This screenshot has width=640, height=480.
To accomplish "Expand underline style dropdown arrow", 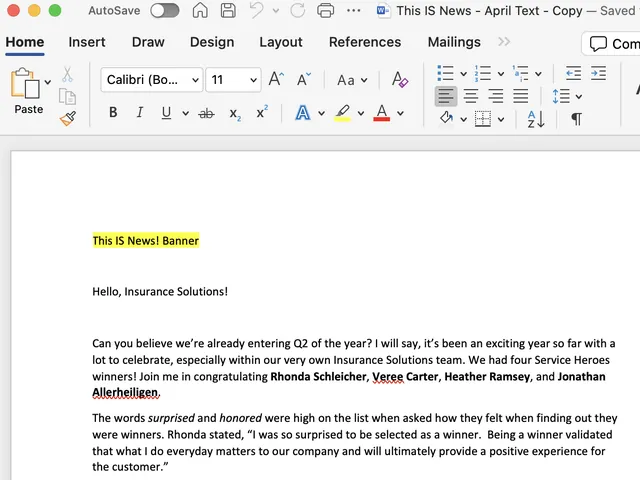I will pos(185,113).
